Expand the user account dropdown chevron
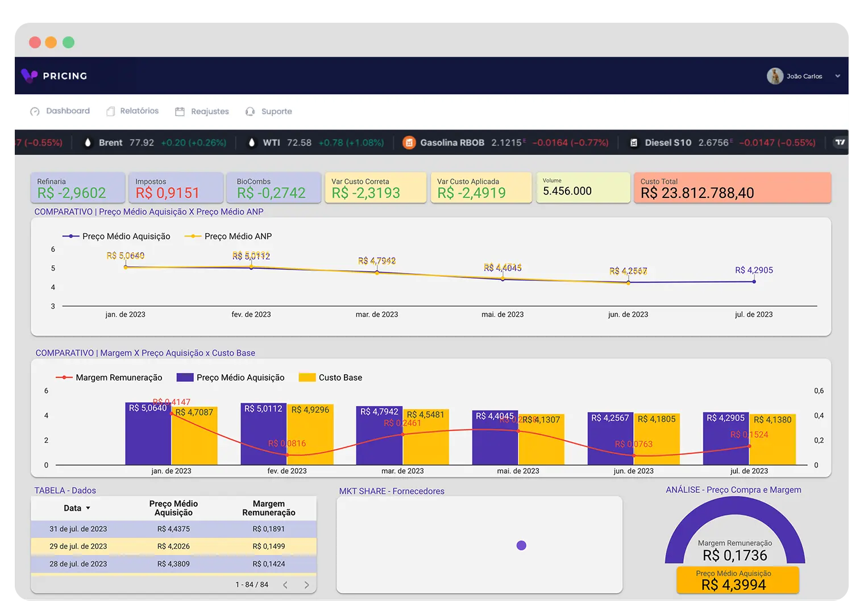868x613 pixels. click(x=837, y=76)
